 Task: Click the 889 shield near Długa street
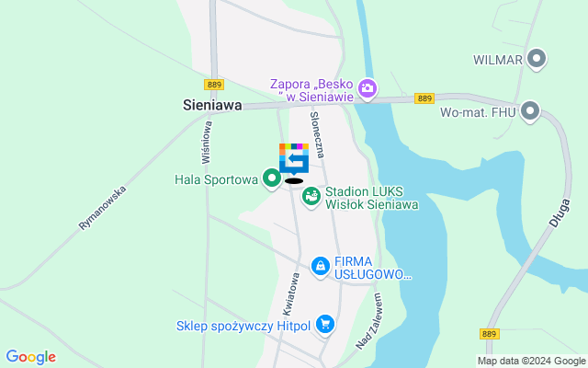pyautogui.click(x=490, y=334)
